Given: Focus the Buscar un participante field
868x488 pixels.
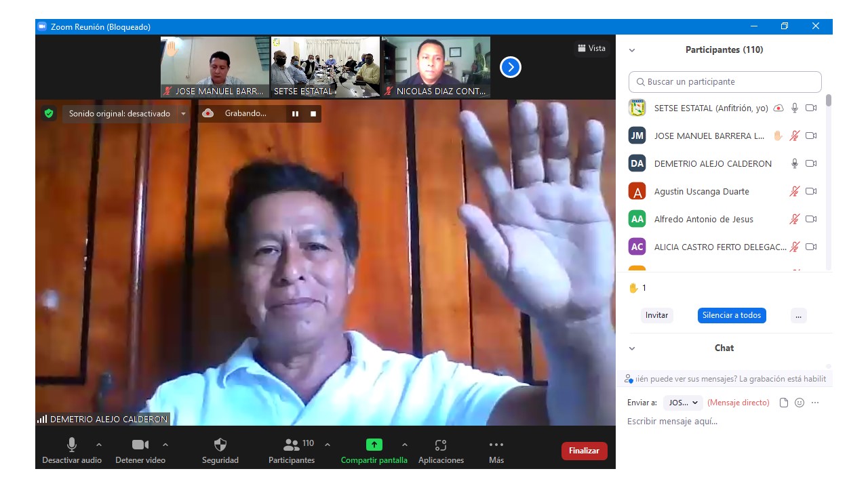Looking at the screenshot, I should pyautogui.click(x=725, y=82).
